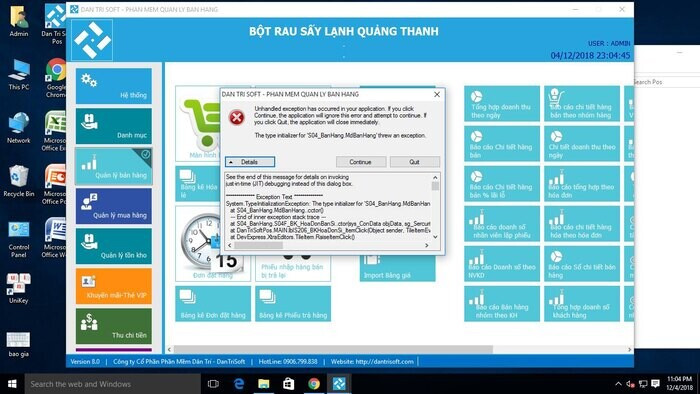700x394 pixels.
Task: Click the Hotline 0906.799.838 status text
Action: click(x=288, y=362)
